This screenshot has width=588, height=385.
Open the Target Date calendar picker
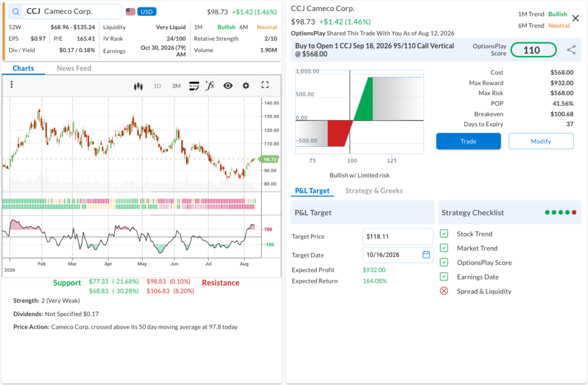[x=427, y=255]
